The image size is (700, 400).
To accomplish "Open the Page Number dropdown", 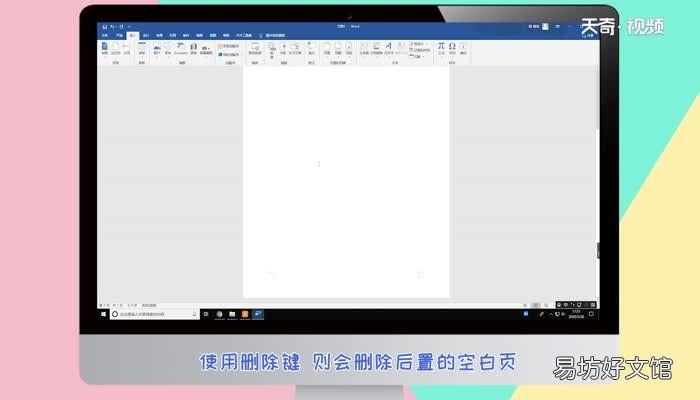I will (349, 49).
